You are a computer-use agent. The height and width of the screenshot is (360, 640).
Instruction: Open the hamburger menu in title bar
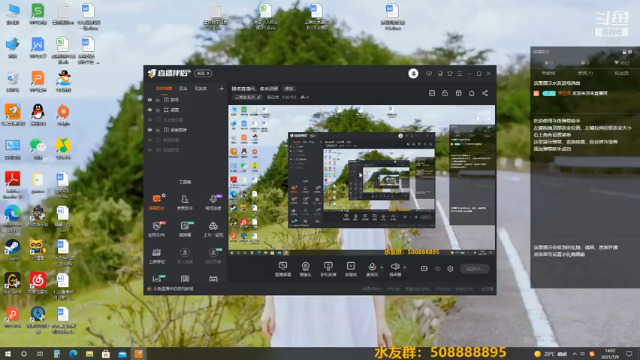(460, 73)
